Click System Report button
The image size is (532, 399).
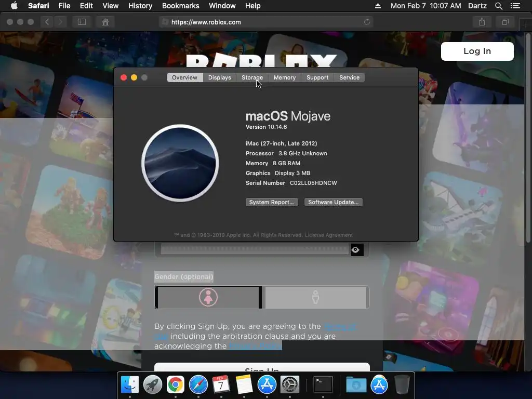click(x=272, y=202)
